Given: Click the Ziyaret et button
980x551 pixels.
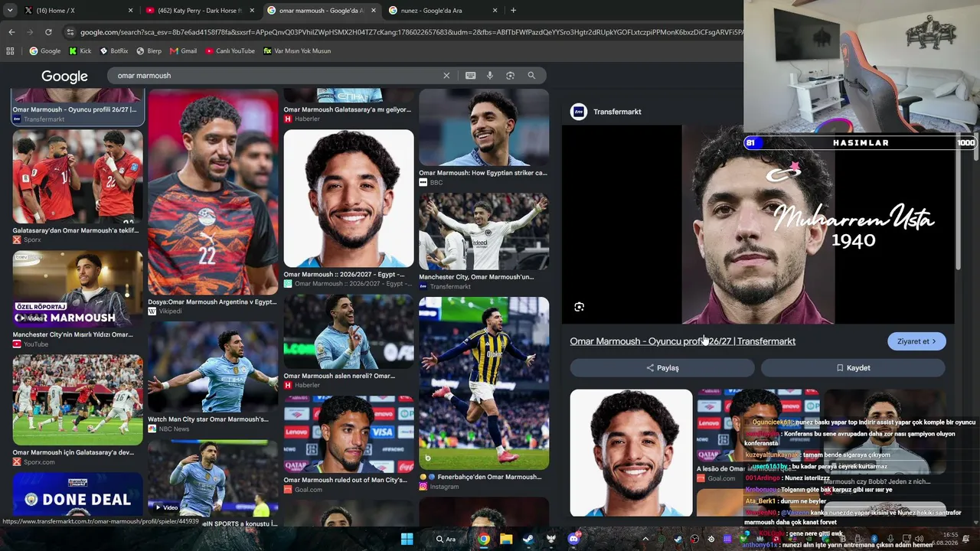Looking at the screenshot, I should coord(916,341).
